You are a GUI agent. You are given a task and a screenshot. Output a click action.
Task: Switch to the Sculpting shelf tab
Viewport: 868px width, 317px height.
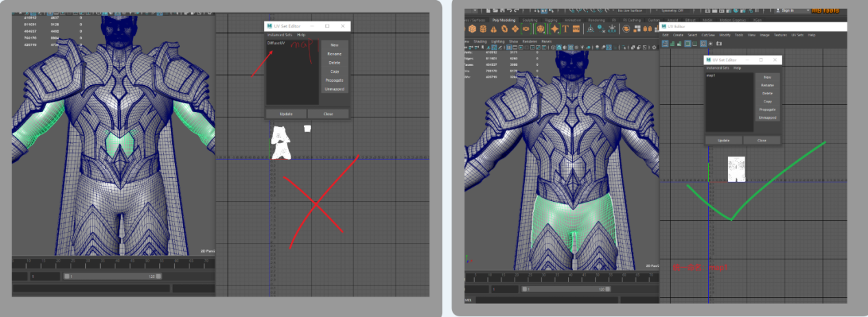click(530, 20)
